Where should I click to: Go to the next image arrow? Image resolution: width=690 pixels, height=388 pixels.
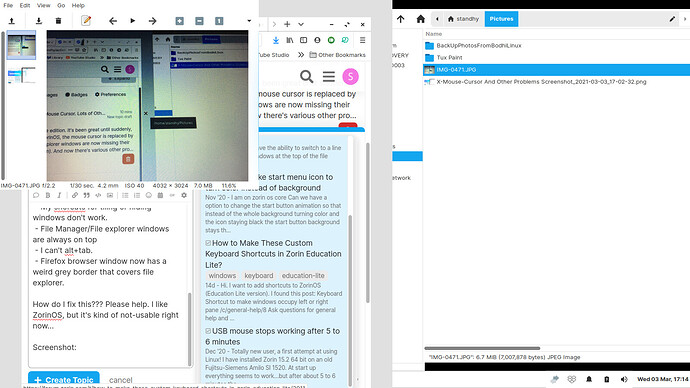point(152,21)
